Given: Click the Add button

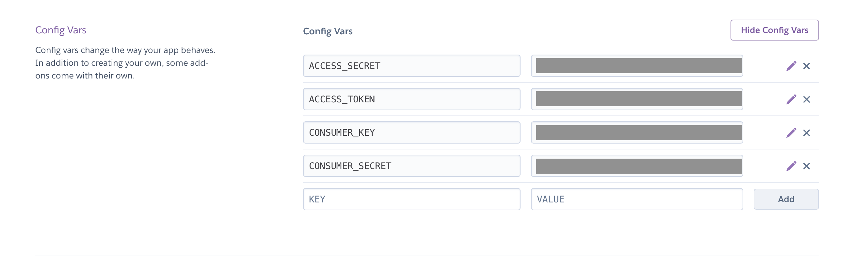Looking at the screenshot, I should (786, 199).
